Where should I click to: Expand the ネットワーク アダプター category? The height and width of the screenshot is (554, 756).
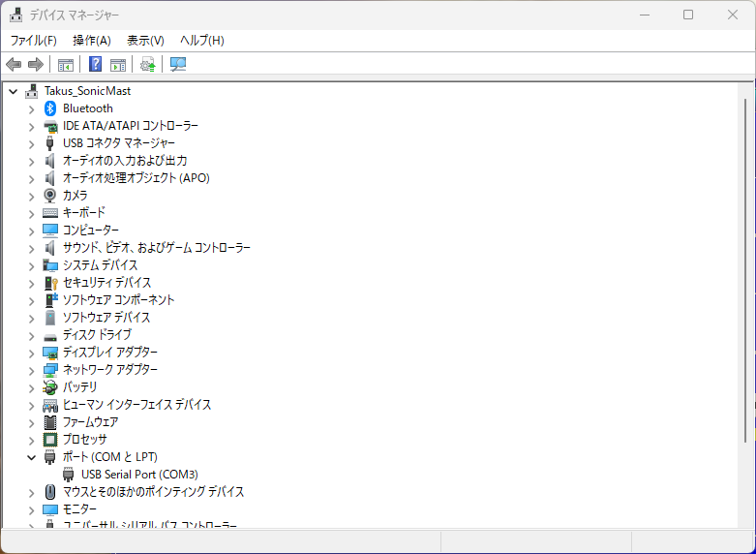click(31, 370)
